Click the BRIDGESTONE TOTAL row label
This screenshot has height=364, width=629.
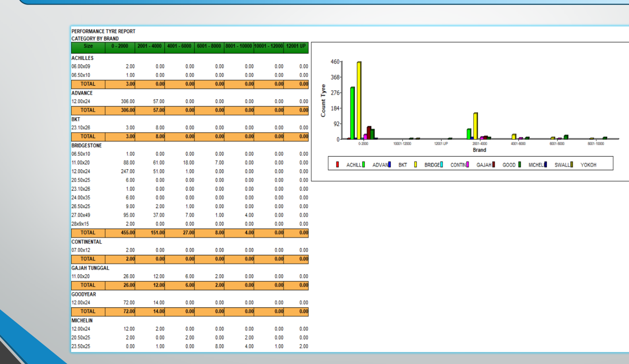pyautogui.click(x=88, y=233)
